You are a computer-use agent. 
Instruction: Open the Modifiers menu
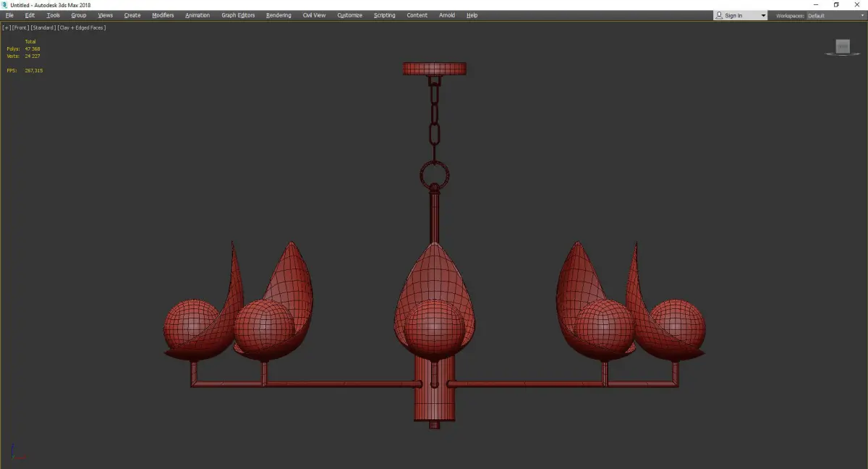[x=163, y=15]
